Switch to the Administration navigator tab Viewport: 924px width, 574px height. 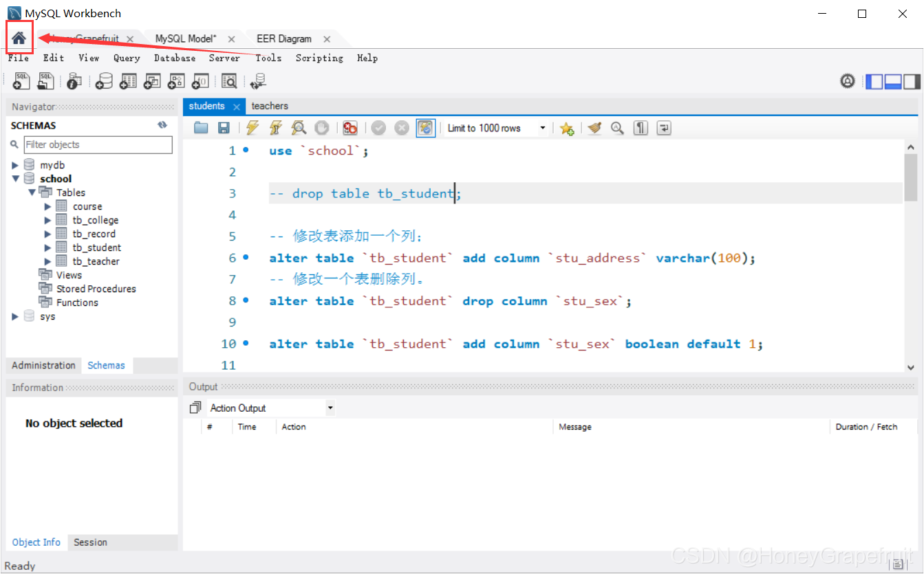(x=43, y=365)
